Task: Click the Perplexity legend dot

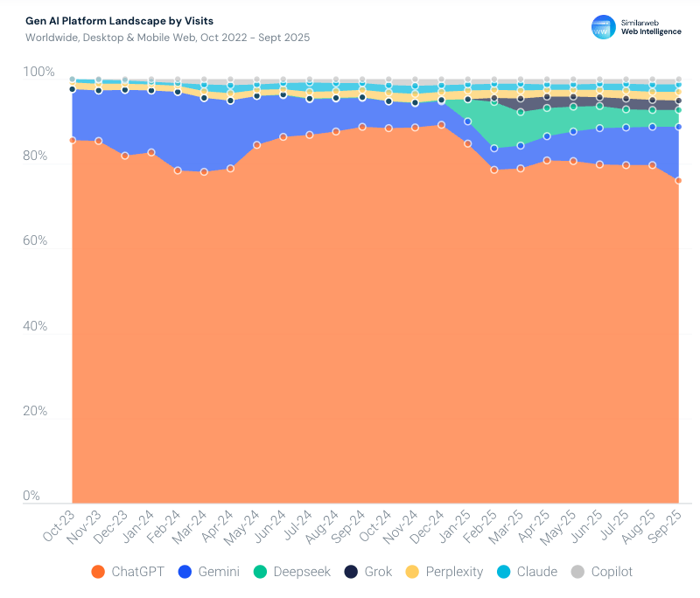Action: [412, 572]
